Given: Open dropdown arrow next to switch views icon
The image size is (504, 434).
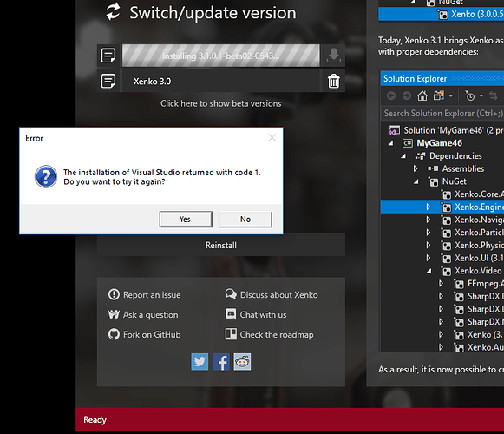Looking at the screenshot, I should click(x=450, y=95).
